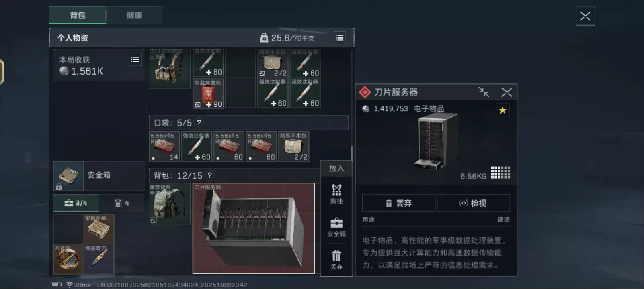Select the 刀片服务器 item in backpack

click(253, 228)
